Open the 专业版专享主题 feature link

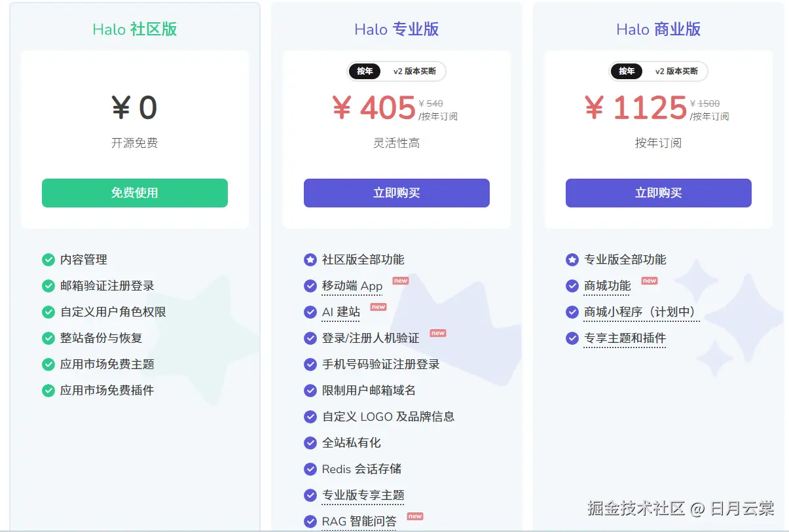pos(363,495)
